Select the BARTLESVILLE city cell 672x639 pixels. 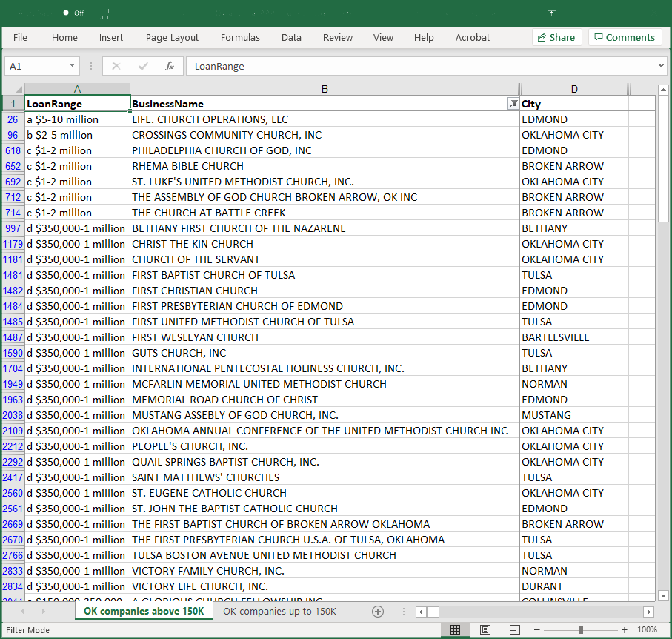coord(574,337)
